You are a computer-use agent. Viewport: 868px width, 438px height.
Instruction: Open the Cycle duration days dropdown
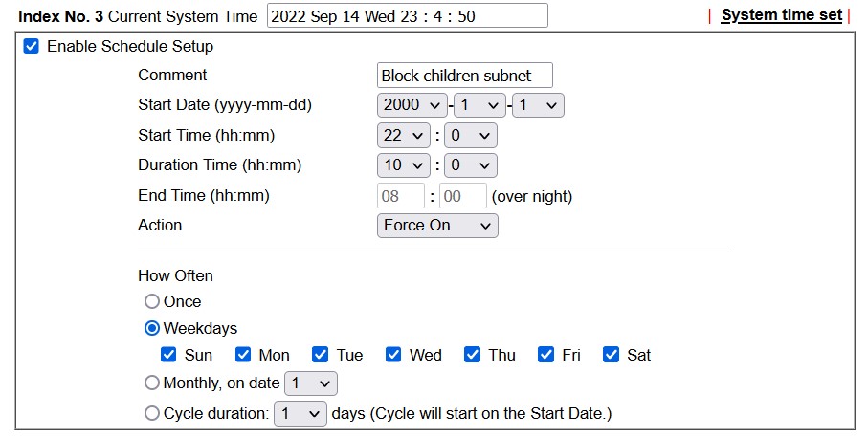pos(300,414)
